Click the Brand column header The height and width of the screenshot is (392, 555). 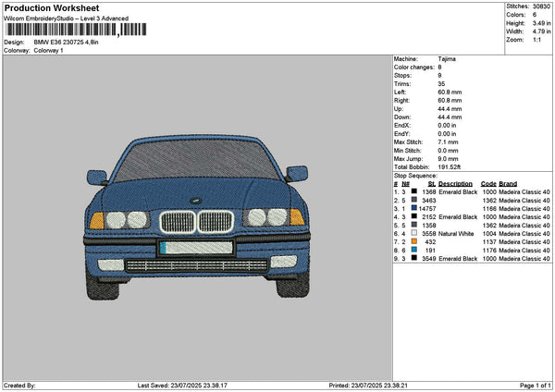click(508, 184)
